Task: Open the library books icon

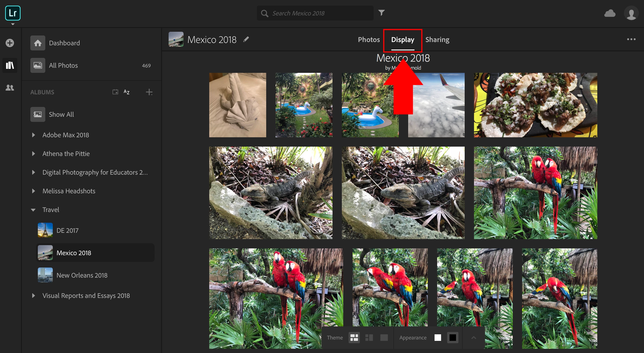Action: [x=10, y=66]
